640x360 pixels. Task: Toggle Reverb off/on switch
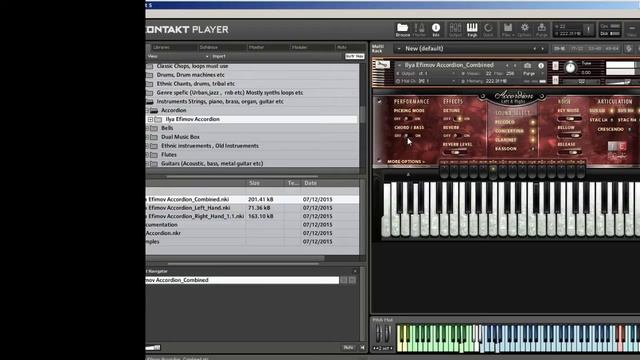[457, 136]
